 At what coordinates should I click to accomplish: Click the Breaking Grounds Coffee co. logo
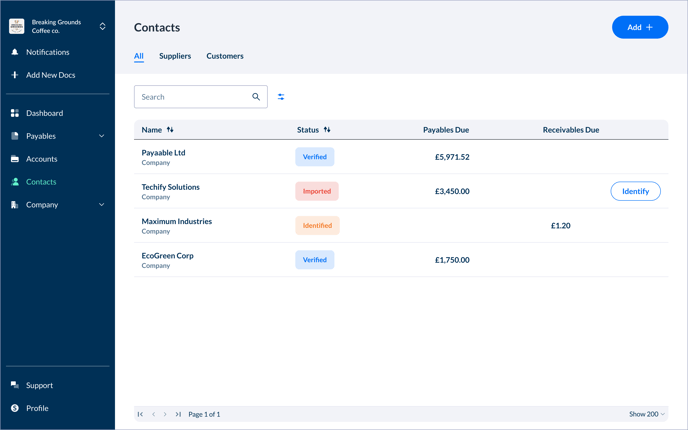click(x=16, y=26)
